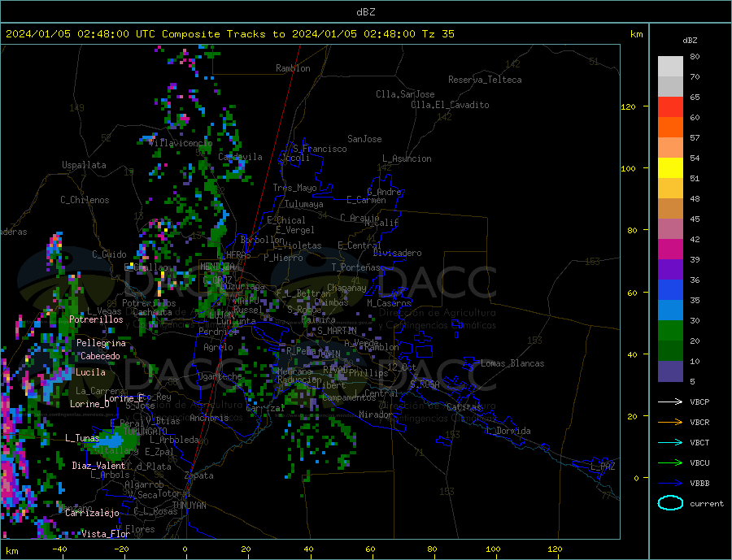Screen dimensions: 732x560
Task: Click the S_MARTIN town label
Action: tap(337, 331)
